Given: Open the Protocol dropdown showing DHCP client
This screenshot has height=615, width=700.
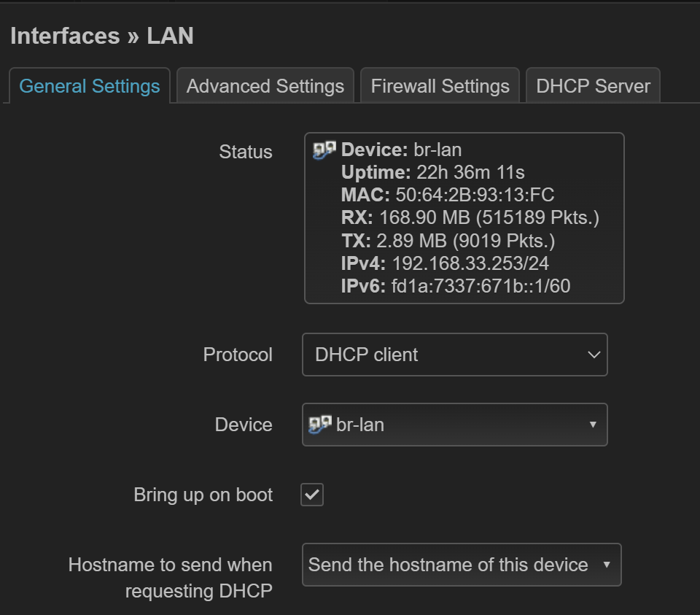Looking at the screenshot, I should pos(454,355).
